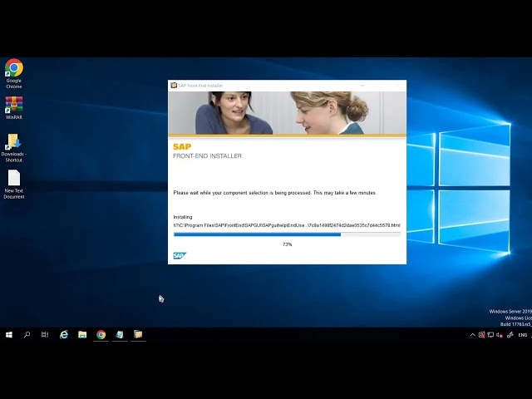
Task: Open the Windows Start menu
Action: tap(9, 335)
